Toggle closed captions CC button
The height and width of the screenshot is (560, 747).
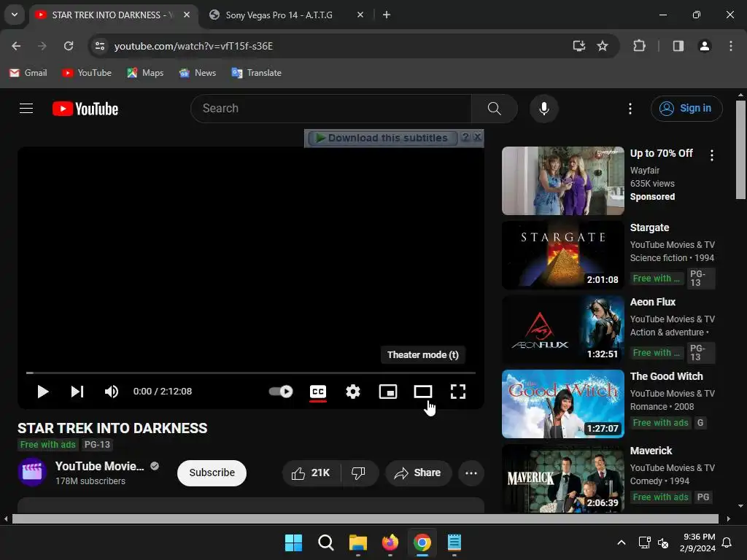(x=318, y=392)
